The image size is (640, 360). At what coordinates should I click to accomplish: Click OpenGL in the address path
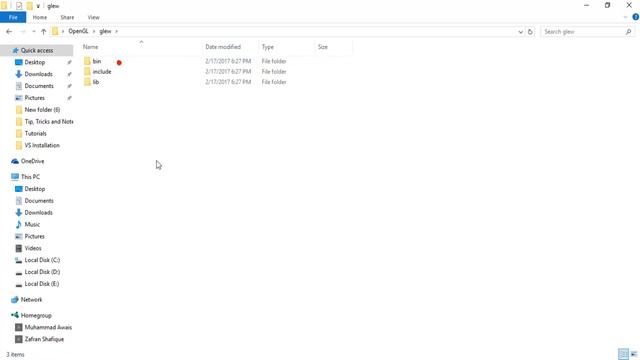click(78, 31)
